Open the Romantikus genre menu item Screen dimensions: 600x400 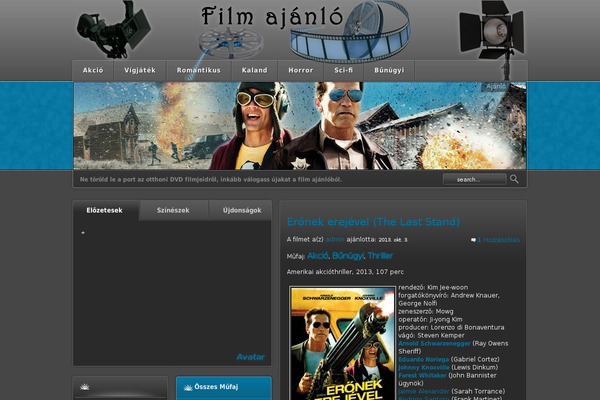(x=199, y=70)
